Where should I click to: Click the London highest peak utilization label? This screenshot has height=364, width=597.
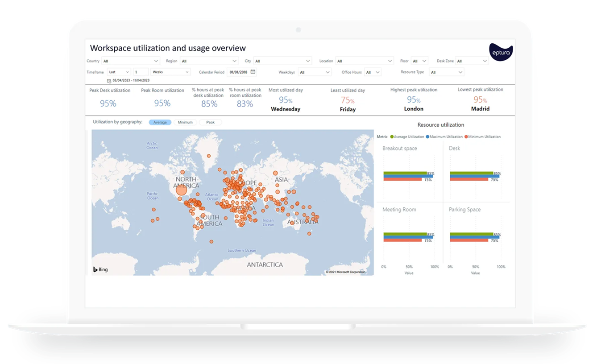coord(414,109)
